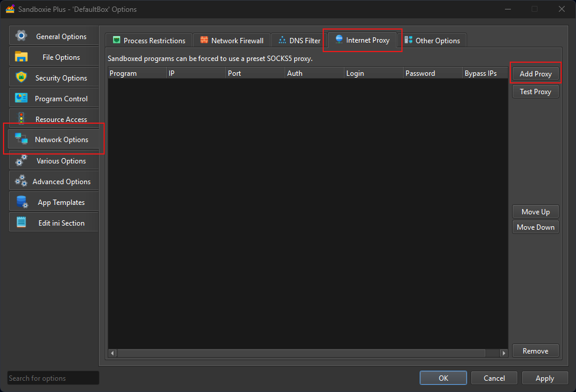Viewport: 576px width, 392px height.
Task: Switch to the Other Options tab
Action: pyautogui.click(x=433, y=40)
